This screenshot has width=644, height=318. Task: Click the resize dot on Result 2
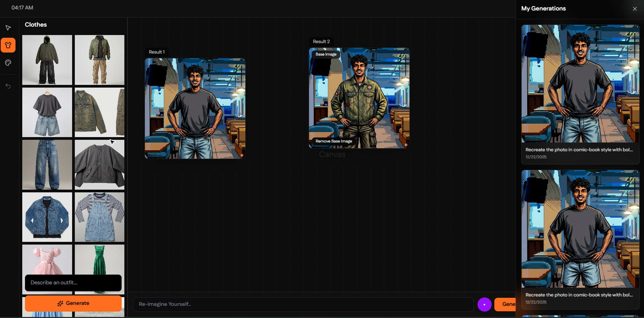click(x=406, y=145)
